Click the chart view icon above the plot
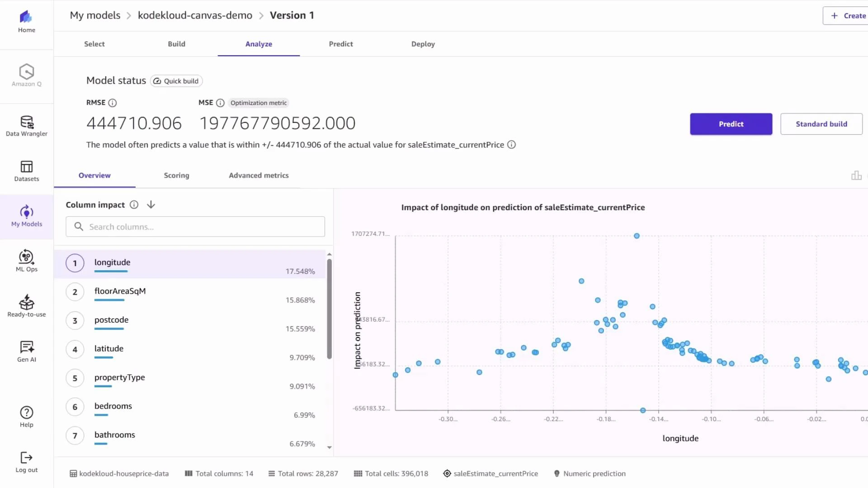 (857, 175)
